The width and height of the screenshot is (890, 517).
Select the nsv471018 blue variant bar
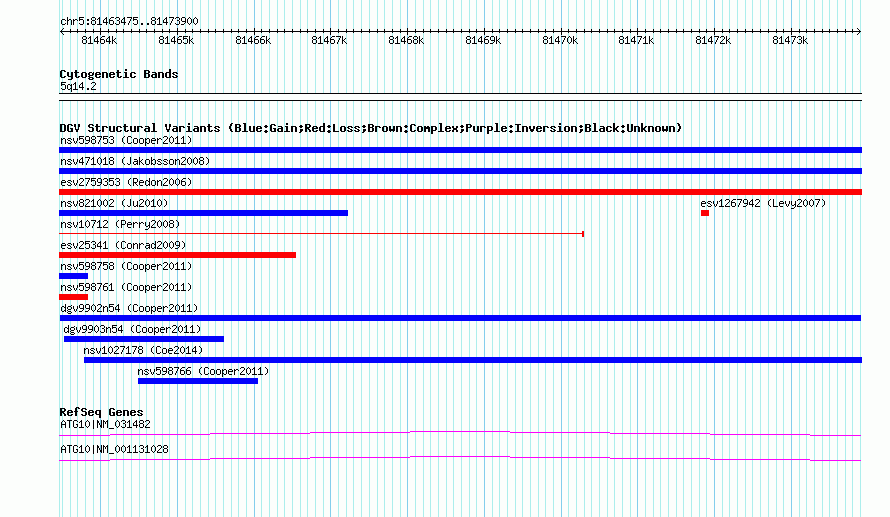(460, 171)
